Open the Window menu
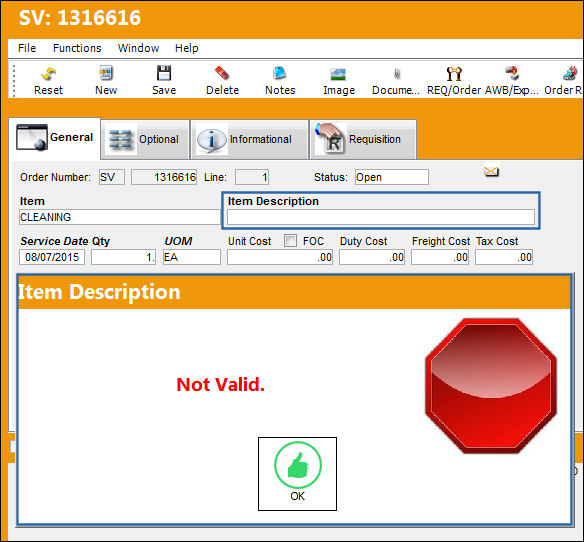This screenshot has height=542, width=584. click(138, 48)
